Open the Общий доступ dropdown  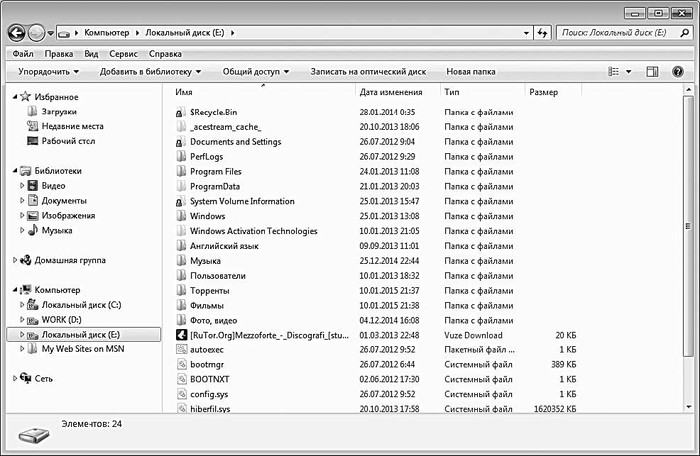click(x=256, y=71)
